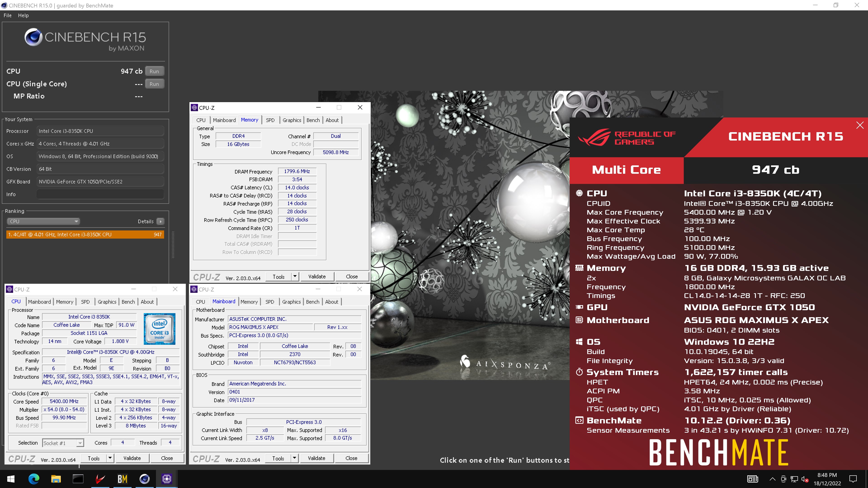Click the empty Info field

coord(100,194)
